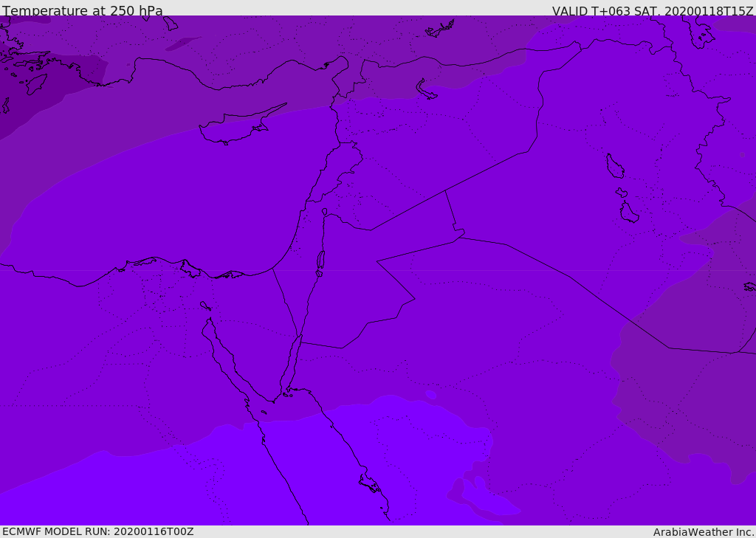Click the 'Temperature at 250 hPa' title
756x538 pixels.
83,10
